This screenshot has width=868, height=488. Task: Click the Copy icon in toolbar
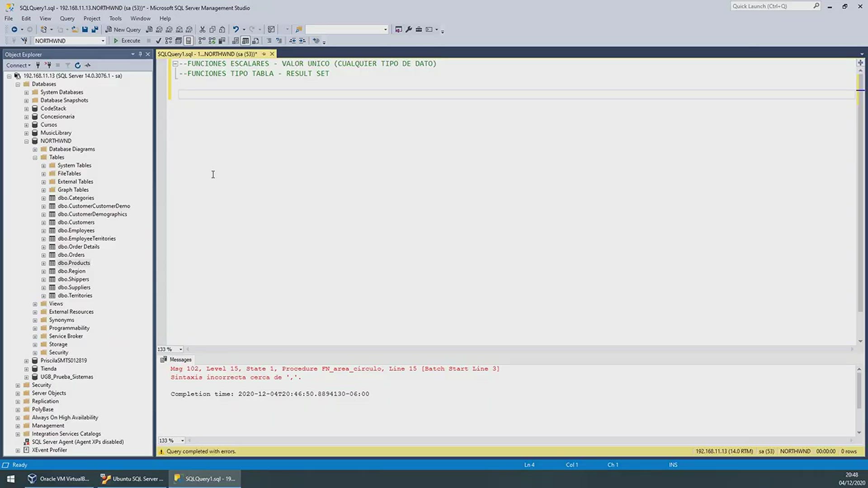tap(212, 29)
